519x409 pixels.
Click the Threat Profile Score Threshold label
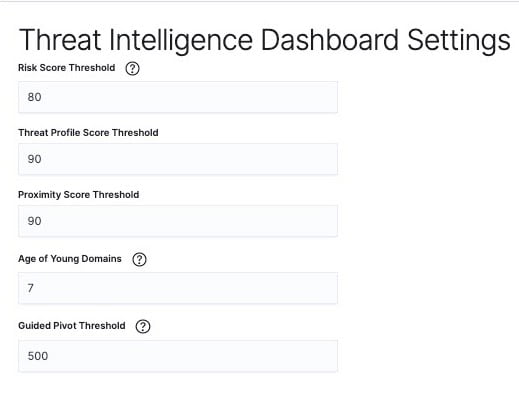tap(88, 133)
